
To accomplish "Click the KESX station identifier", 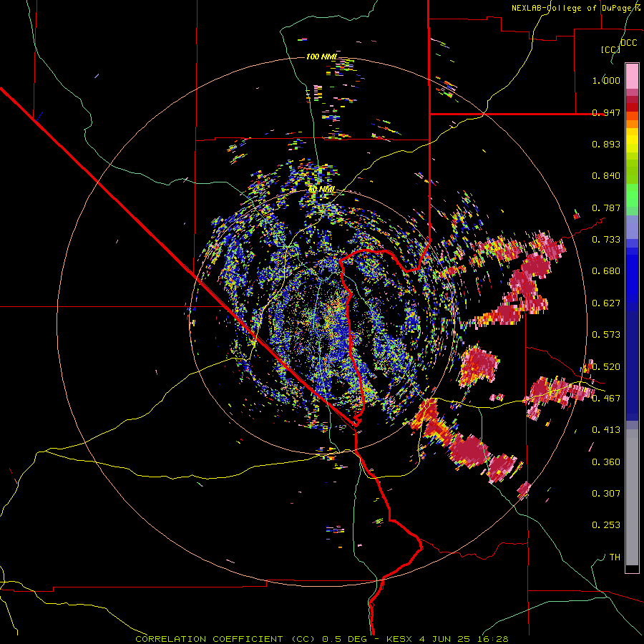I will pos(401,639).
